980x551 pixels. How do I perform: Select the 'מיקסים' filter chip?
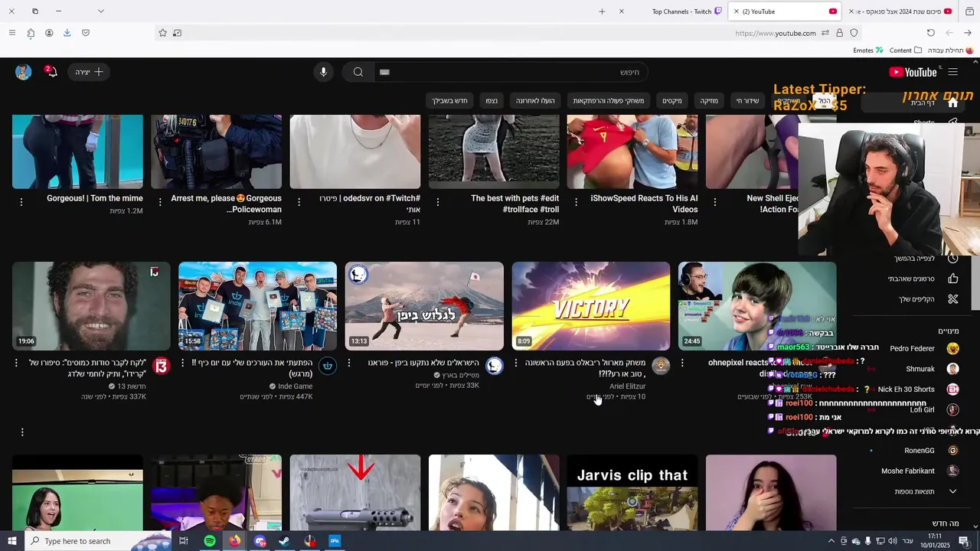672,100
